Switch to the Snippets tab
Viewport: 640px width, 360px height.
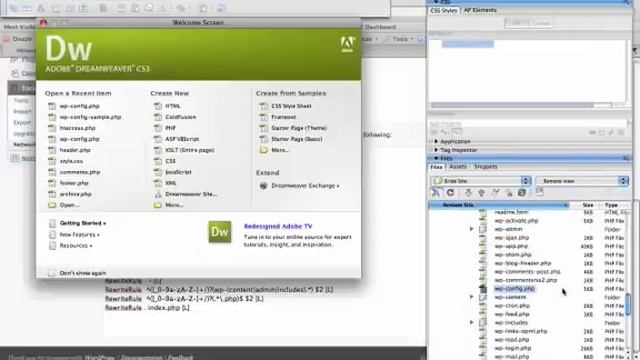(485, 167)
